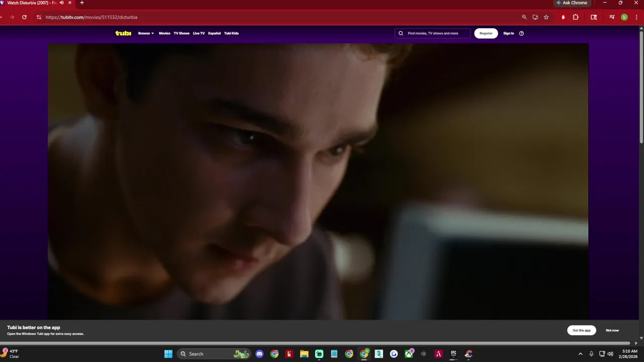
Task: Show hidden system tray icons
Action: coord(580,354)
